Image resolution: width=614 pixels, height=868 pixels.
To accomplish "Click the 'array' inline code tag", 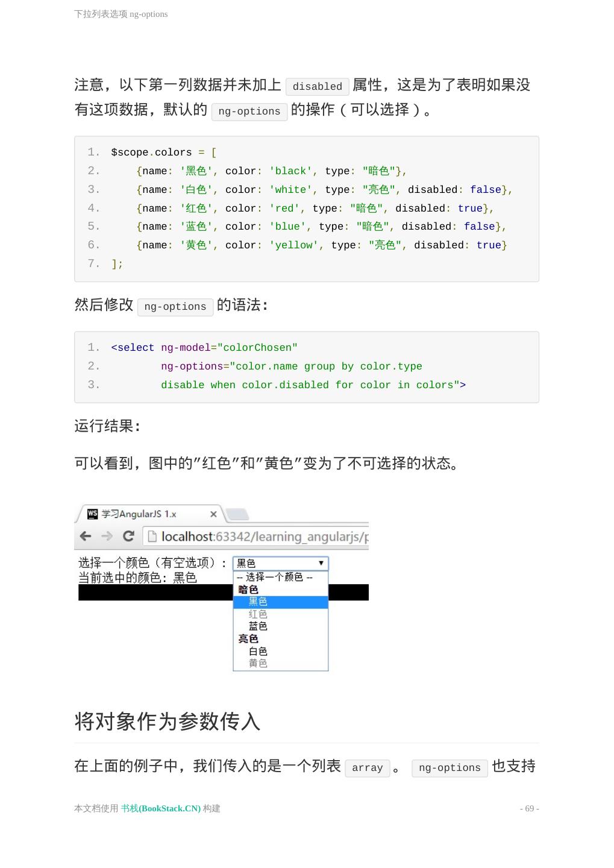I will click(x=368, y=768).
